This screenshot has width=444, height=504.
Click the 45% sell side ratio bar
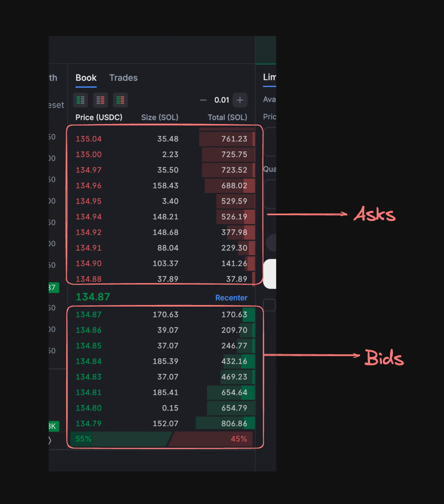[212, 439]
